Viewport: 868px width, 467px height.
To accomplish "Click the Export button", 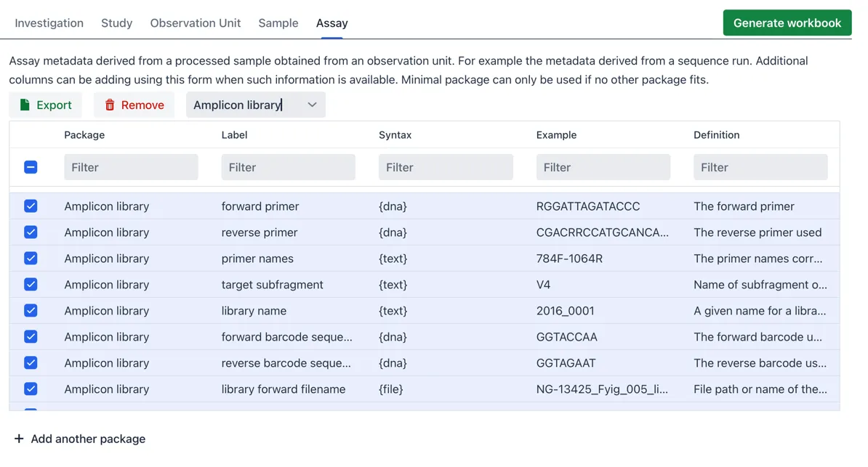I will click(x=45, y=105).
